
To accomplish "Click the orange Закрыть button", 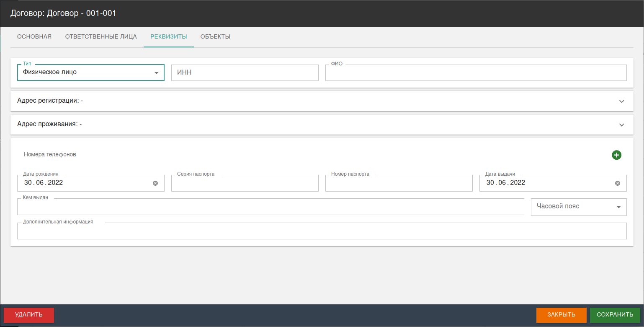I will [x=561, y=315].
